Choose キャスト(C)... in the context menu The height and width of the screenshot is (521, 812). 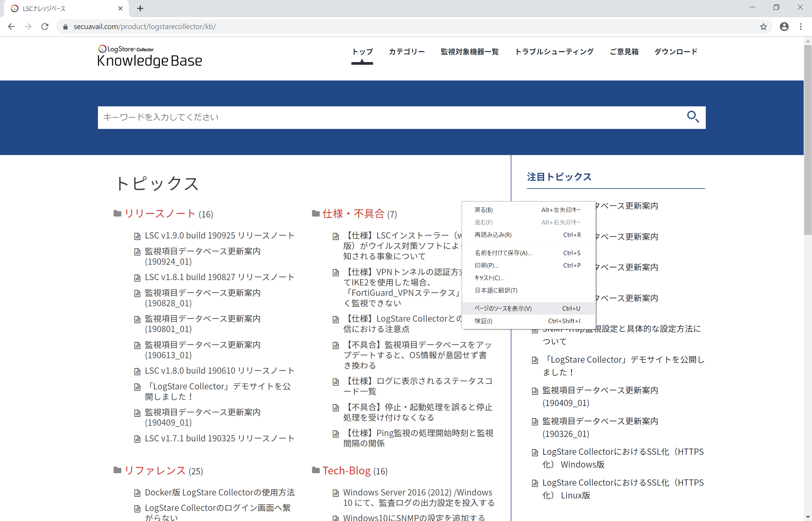tap(529, 278)
